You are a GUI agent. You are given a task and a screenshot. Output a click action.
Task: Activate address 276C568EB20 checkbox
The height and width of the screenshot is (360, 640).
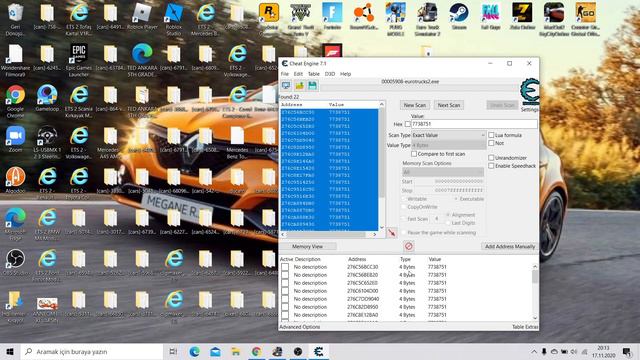(x=285, y=275)
